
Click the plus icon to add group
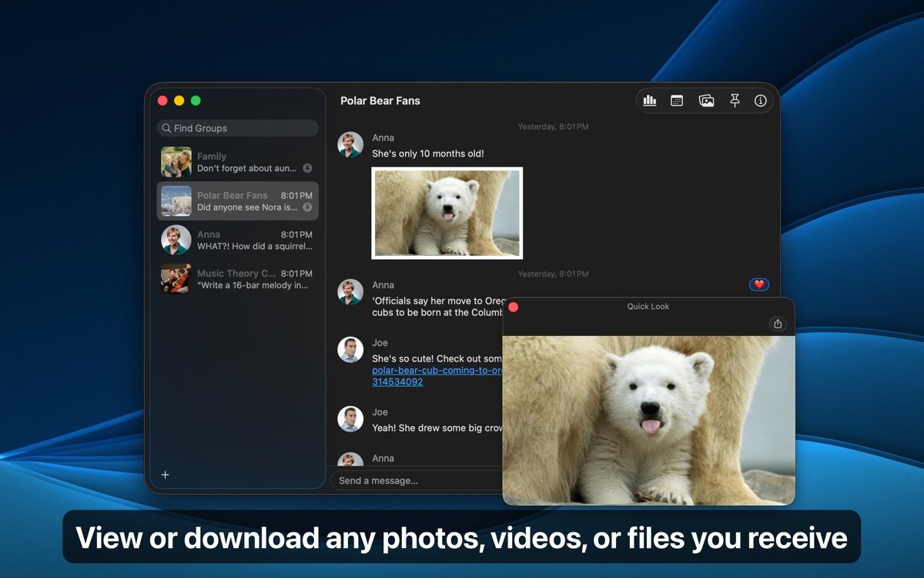coord(165,475)
